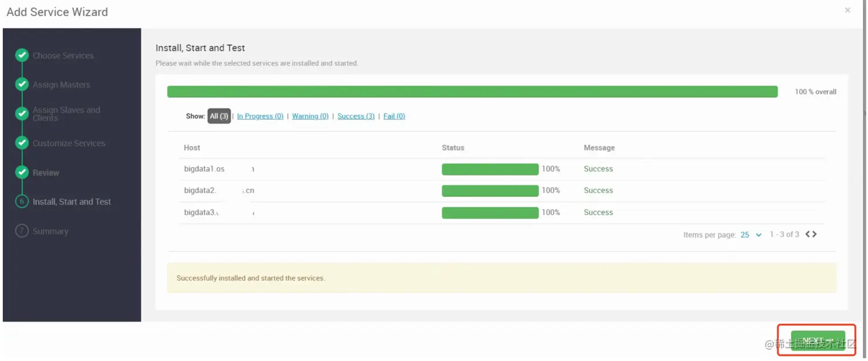
Task: Show All (3) hosts filter
Action: point(219,116)
